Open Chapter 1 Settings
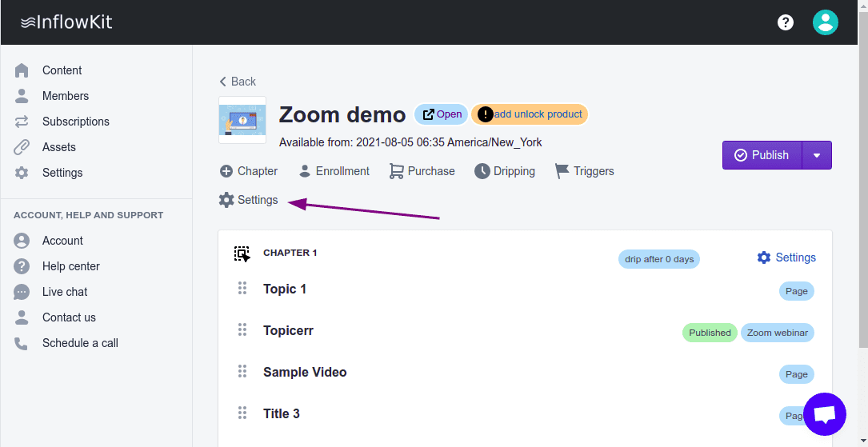This screenshot has width=868, height=447. 786,257
